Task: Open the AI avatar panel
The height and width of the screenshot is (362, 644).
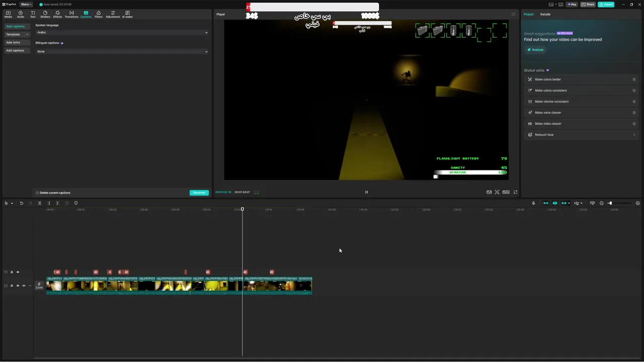Action: pos(127,14)
